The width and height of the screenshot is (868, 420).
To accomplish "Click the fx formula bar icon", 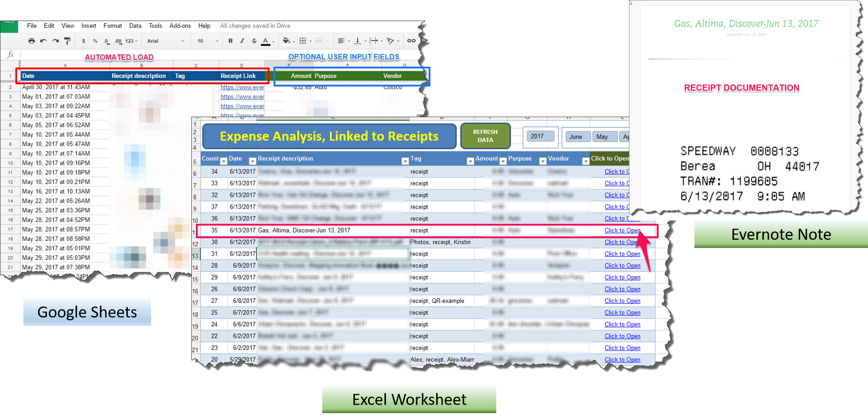I will point(10,54).
